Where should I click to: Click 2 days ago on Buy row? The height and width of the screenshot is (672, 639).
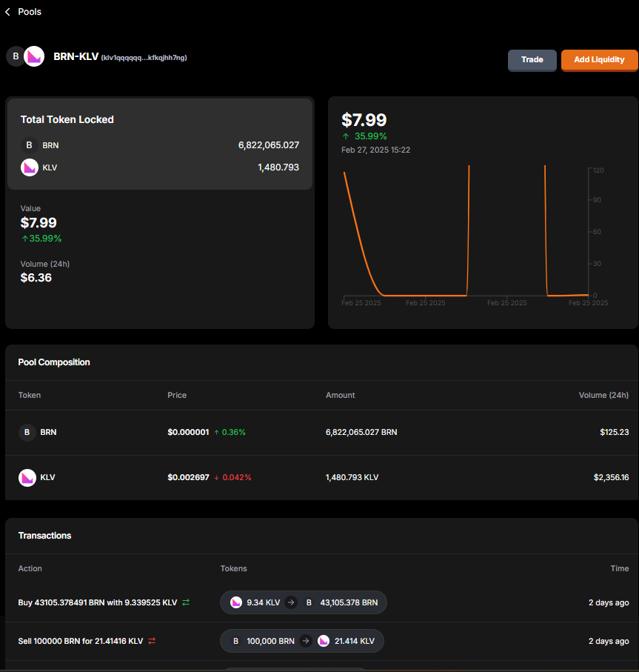point(609,602)
